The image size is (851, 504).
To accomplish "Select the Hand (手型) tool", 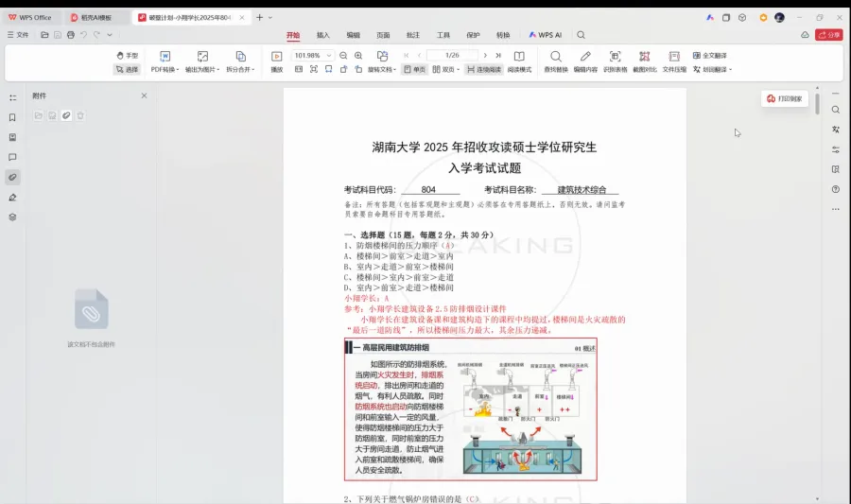I will 127,56.
